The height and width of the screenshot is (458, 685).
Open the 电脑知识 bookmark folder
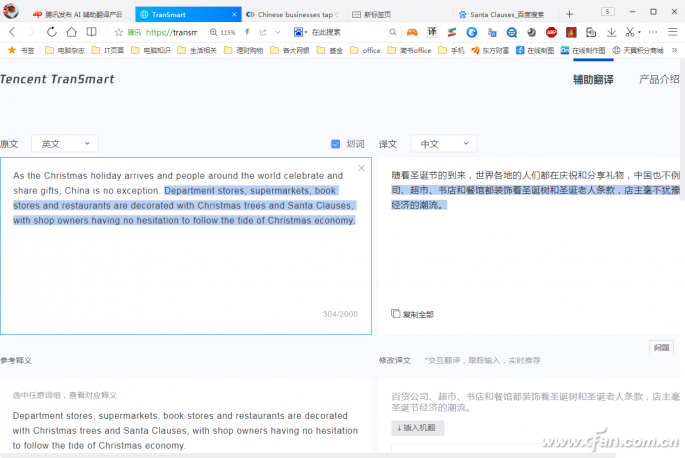click(151, 50)
